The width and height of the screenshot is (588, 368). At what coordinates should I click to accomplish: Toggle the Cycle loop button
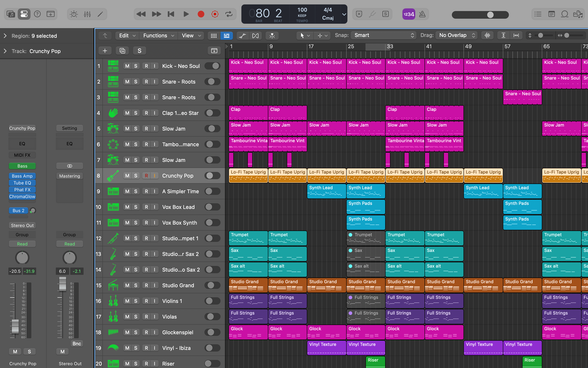[x=229, y=14]
